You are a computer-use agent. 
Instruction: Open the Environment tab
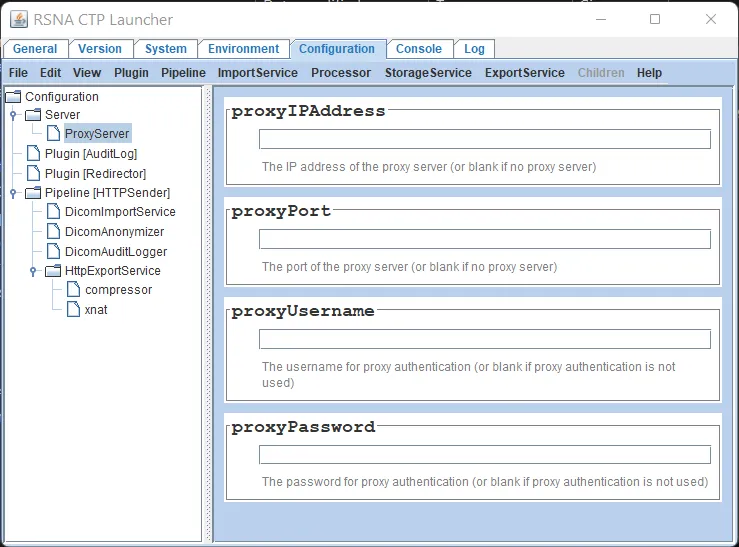[x=243, y=49]
